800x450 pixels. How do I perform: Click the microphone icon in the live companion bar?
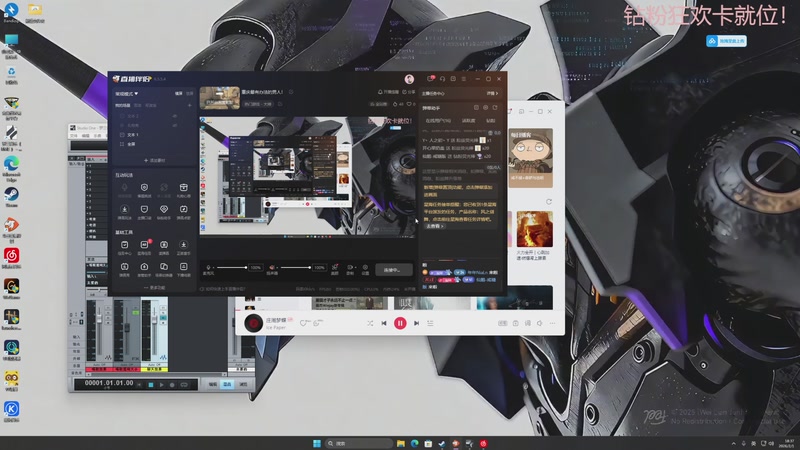point(208,268)
